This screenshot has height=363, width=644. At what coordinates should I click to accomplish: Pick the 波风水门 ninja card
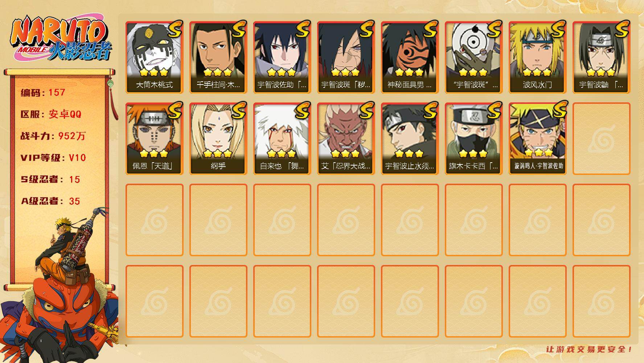click(537, 57)
